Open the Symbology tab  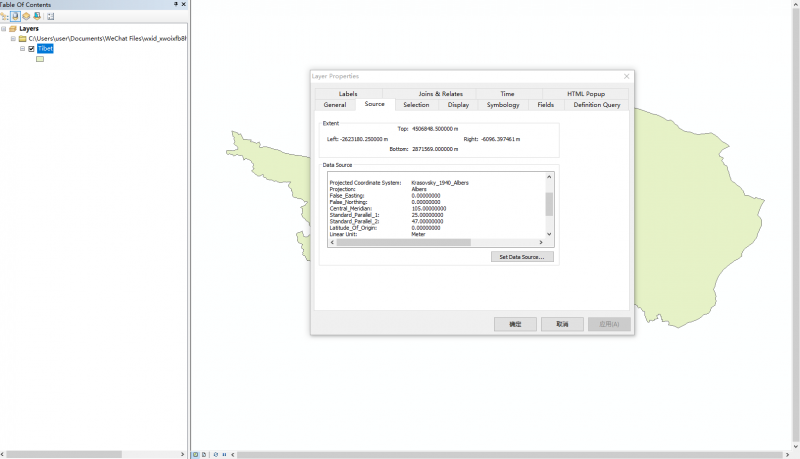tap(503, 104)
